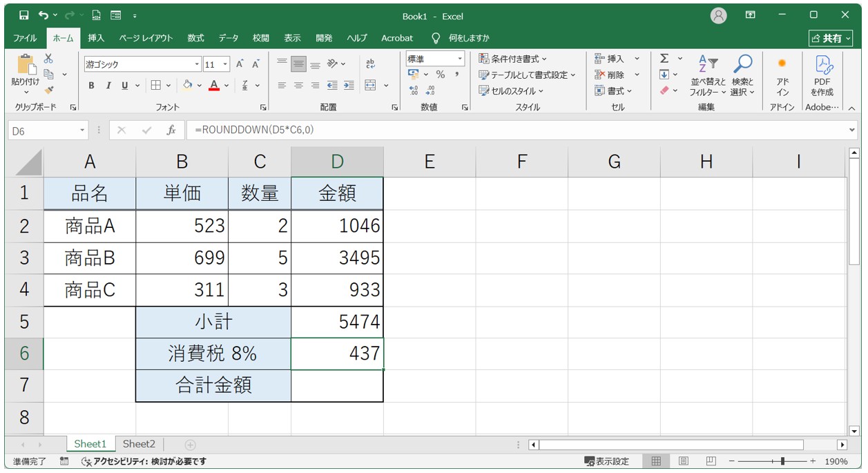Click the 書式 cell format button

tap(613, 90)
